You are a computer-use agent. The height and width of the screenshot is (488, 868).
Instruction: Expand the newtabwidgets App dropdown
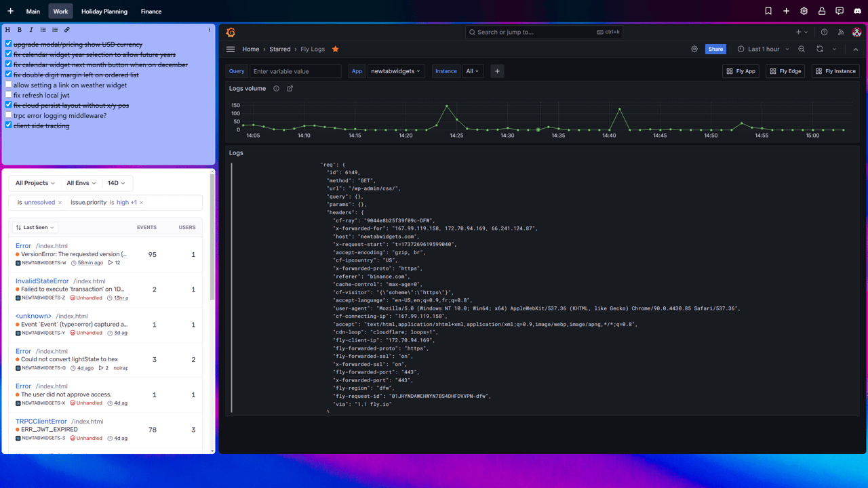(395, 71)
